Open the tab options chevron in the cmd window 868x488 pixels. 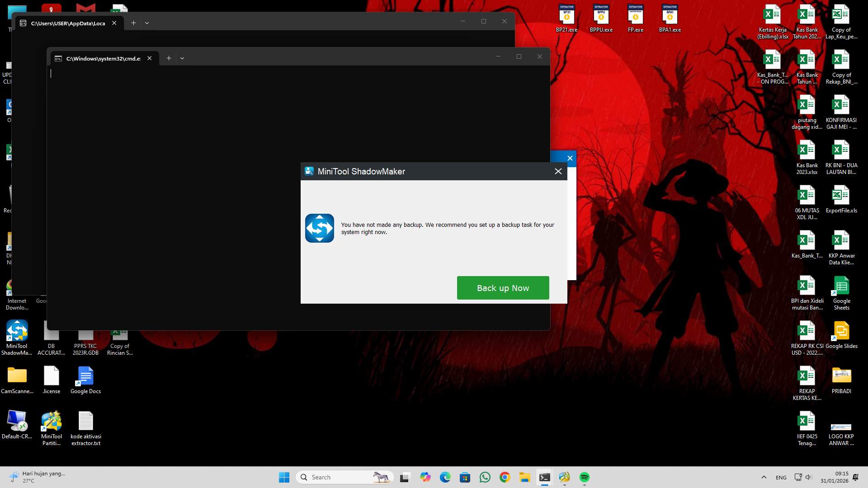tap(182, 58)
